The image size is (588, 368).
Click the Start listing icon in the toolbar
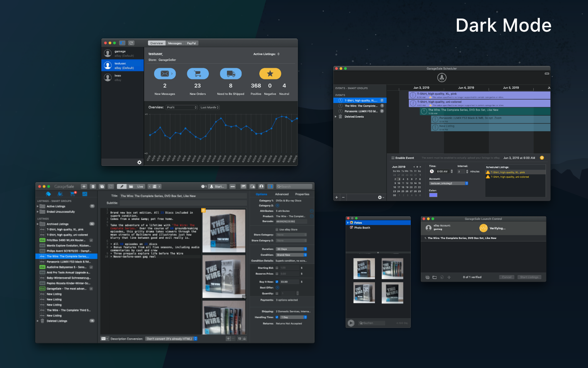pos(217,186)
